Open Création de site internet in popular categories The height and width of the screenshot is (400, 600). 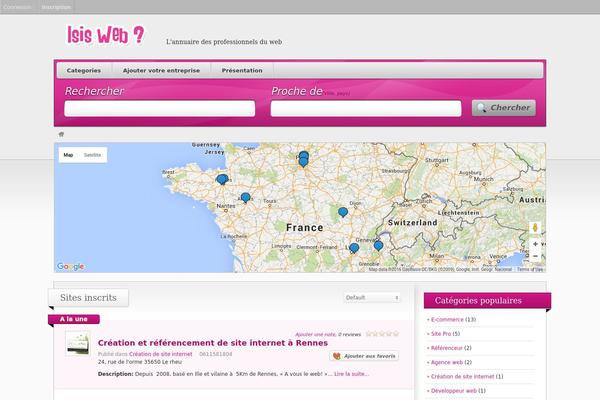click(x=463, y=377)
